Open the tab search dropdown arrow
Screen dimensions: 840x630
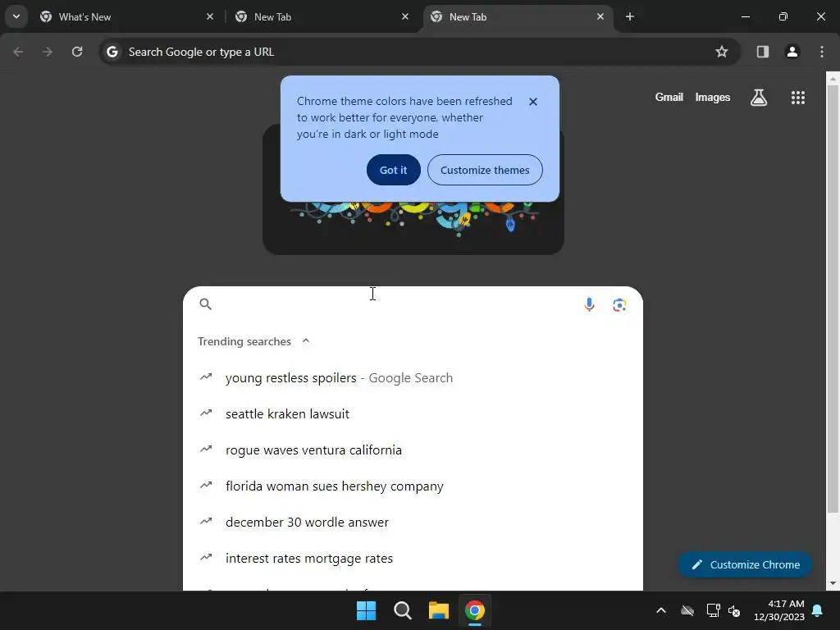16,16
